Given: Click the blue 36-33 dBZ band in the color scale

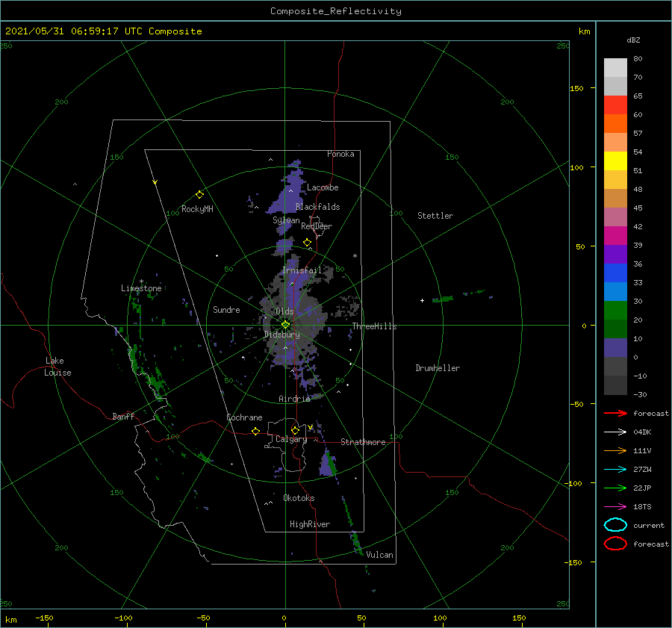Looking at the screenshot, I should pos(615,273).
